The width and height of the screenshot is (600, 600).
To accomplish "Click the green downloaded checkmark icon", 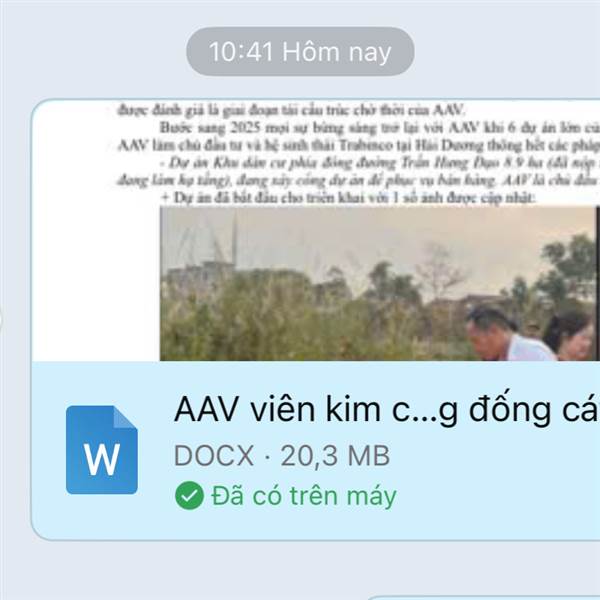I will [x=189, y=496].
